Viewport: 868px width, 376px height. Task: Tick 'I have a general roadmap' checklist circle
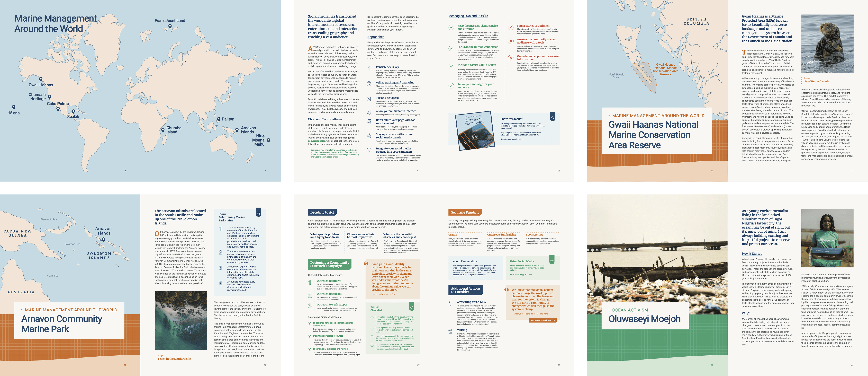point(372,328)
